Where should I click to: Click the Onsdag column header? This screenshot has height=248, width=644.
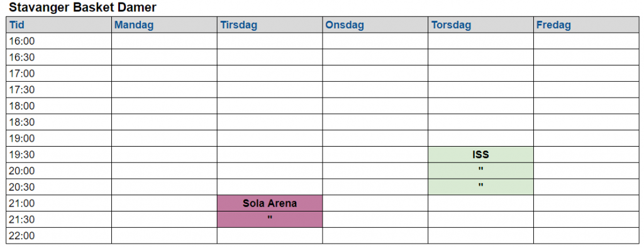pyautogui.click(x=375, y=25)
